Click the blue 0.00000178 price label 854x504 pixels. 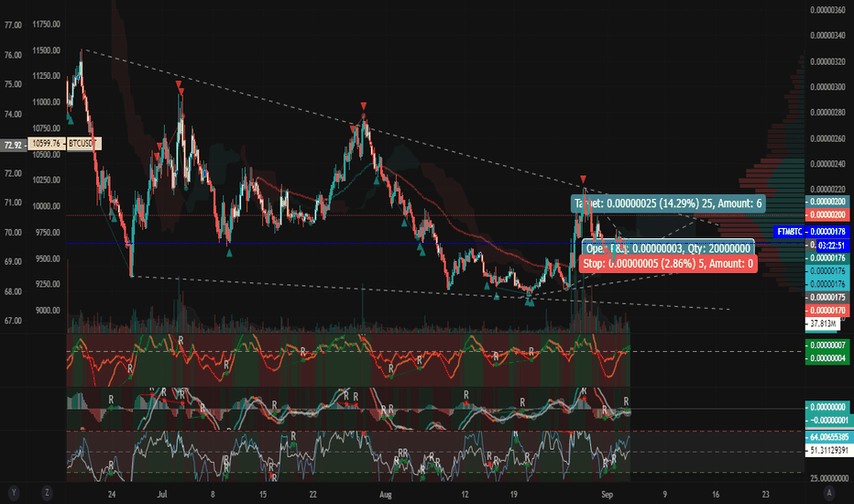point(827,232)
